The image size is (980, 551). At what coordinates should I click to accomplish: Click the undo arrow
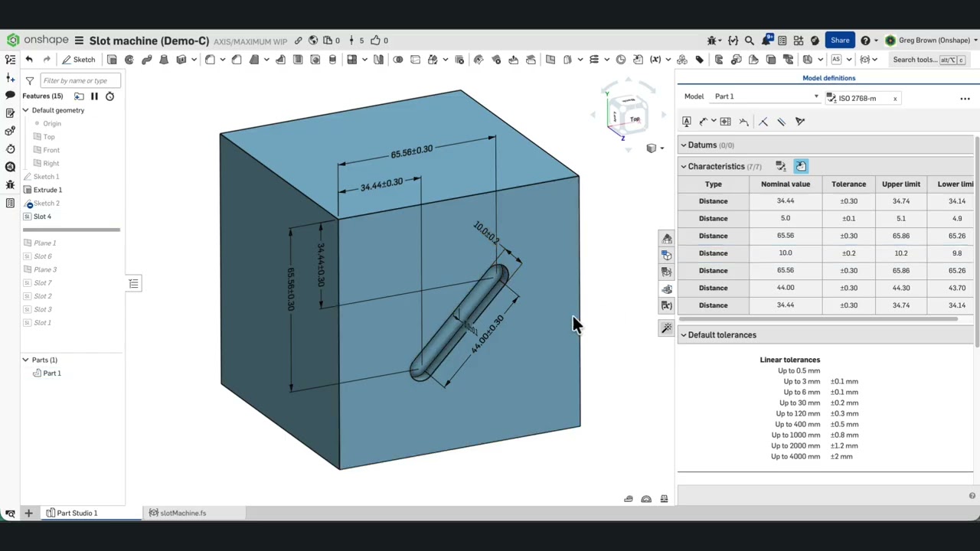[29, 60]
